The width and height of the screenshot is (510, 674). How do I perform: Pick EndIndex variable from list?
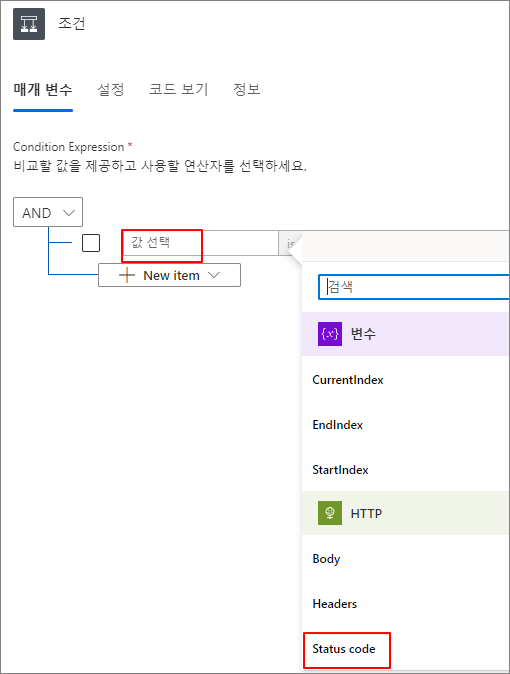tap(338, 425)
